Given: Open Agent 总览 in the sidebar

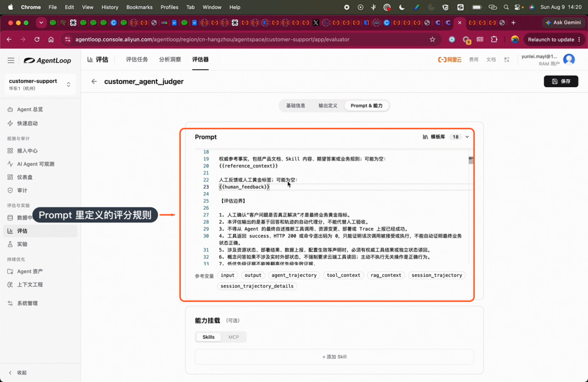Looking at the screenshot, I should (x=30, y=109).
